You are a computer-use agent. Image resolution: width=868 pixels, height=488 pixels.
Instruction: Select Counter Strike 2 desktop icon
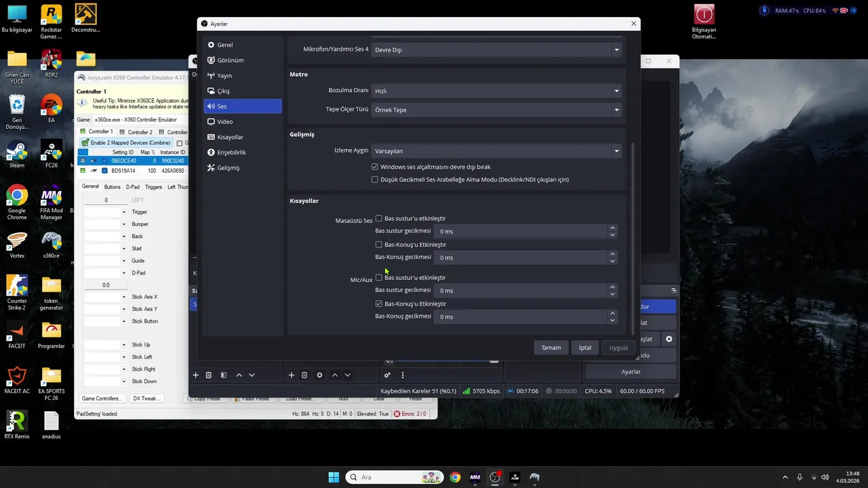click(x=17, y=293)
